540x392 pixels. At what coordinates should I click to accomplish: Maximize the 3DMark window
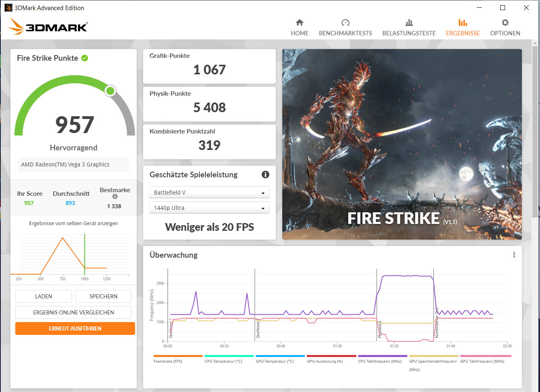coord(503,8)
